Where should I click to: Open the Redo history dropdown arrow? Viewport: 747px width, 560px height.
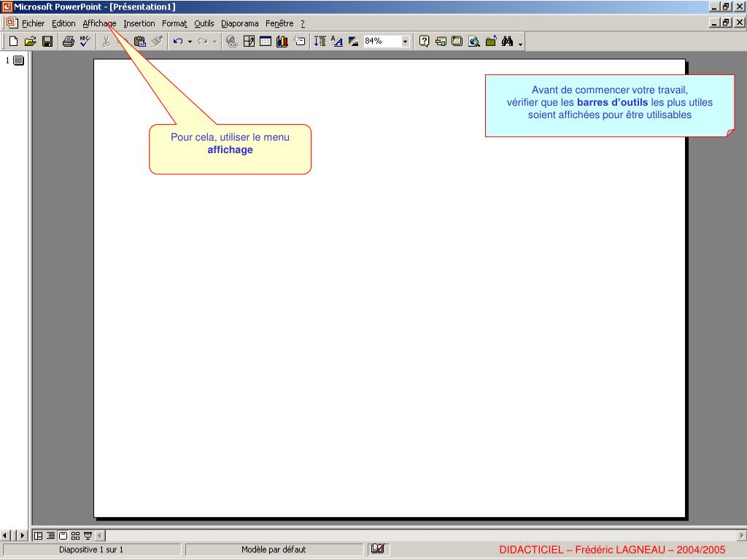[x=215, y=42]
